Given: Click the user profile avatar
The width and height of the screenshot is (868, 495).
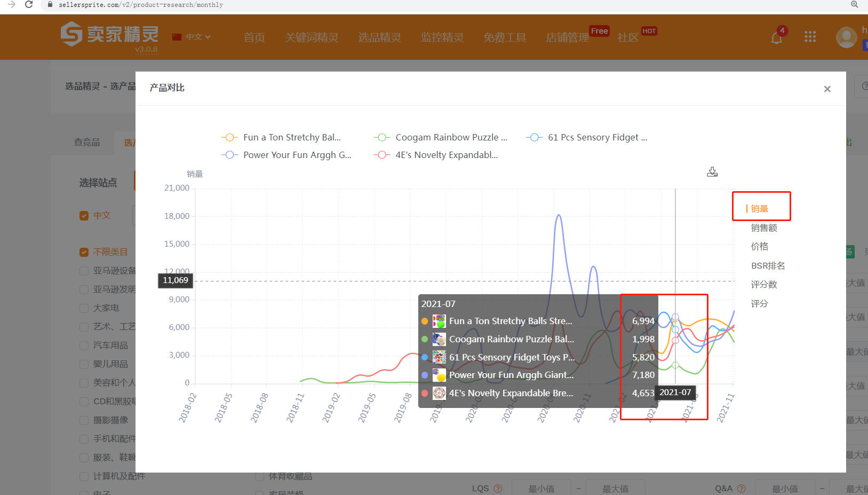Looking at the screenshot, I should (846, 37).
